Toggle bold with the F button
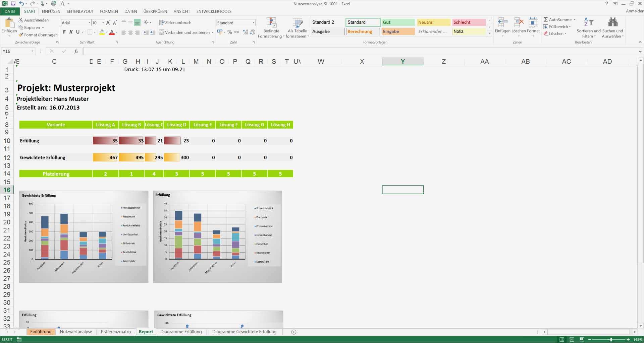The height and width of the screenshot is (343, 644). [64, 32]
